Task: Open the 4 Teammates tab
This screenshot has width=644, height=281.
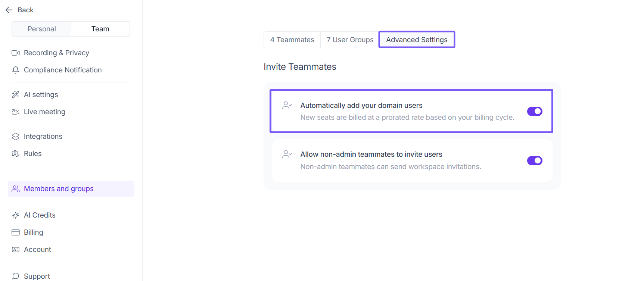Action: pyautogui.click(x=292, y=40)
